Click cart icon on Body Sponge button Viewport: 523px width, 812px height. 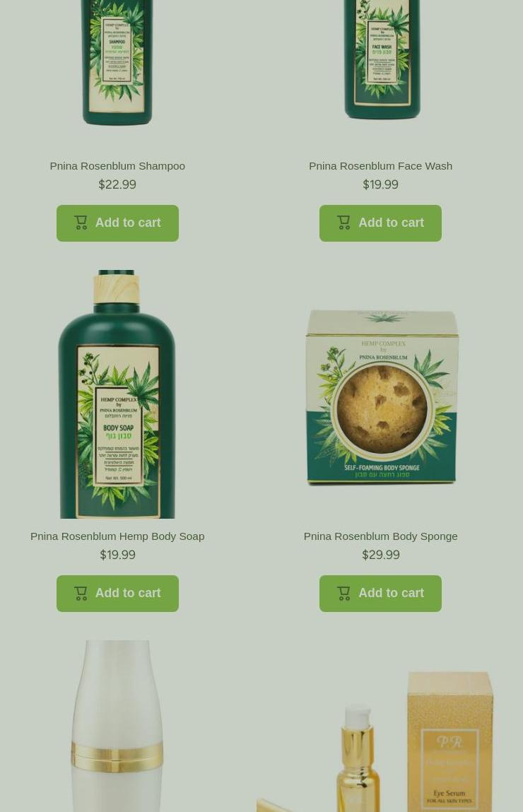coord(343,593)
